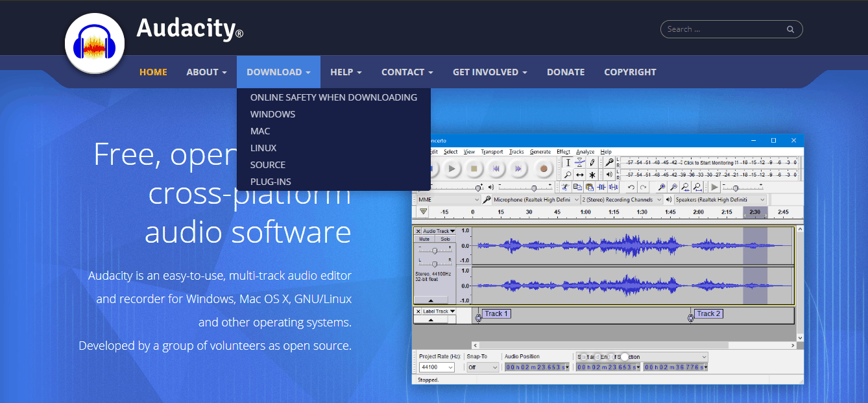
Task: Click the Zoom In icon in the edit toolbar
Action: pos(662,188)
